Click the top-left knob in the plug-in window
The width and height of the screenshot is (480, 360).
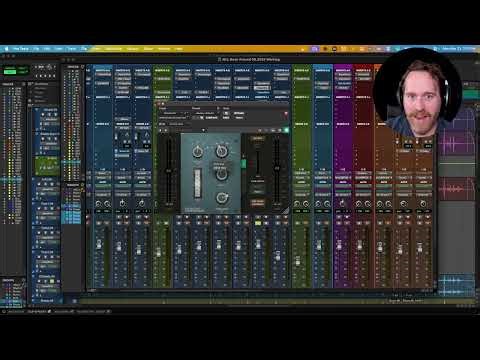198,152
